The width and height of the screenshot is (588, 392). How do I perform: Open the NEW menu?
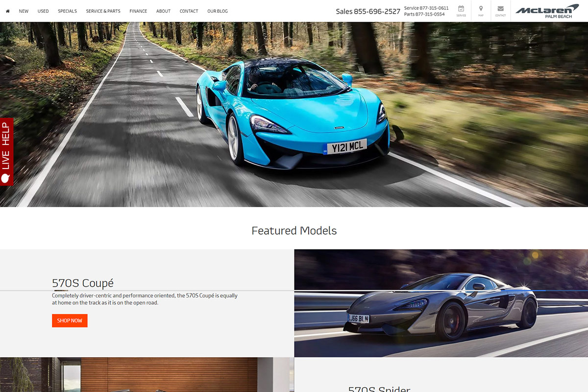[24, 11]
